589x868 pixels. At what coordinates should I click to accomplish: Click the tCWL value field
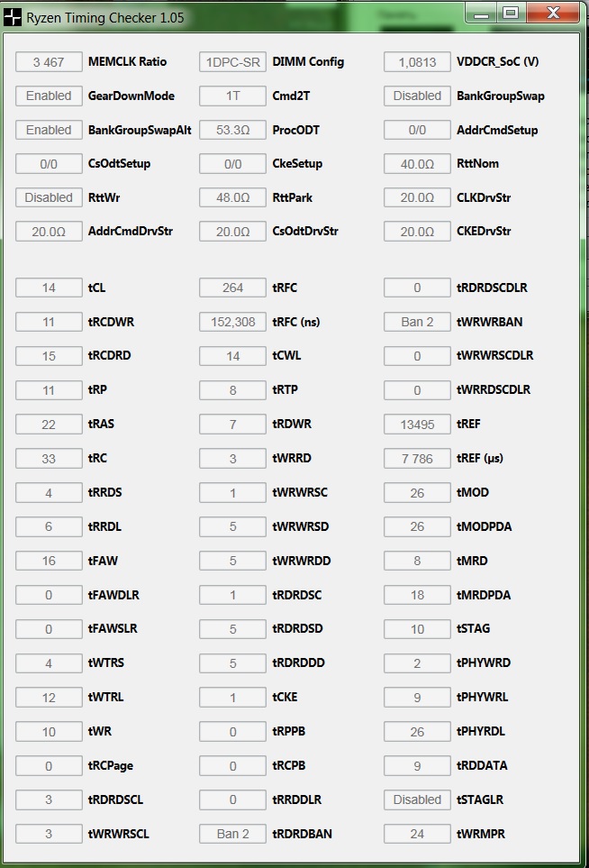point(233,356)
